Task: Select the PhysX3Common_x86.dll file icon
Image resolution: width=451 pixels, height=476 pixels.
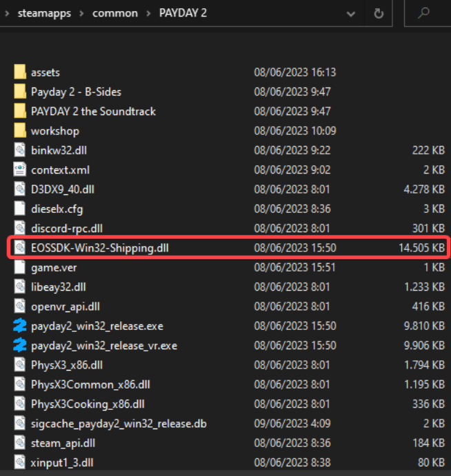Action: [x=20, y=384]
